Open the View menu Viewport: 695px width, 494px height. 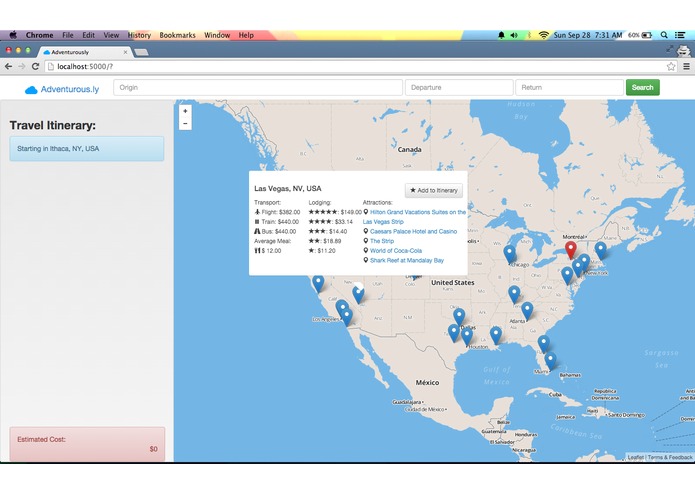coord(111,35)
